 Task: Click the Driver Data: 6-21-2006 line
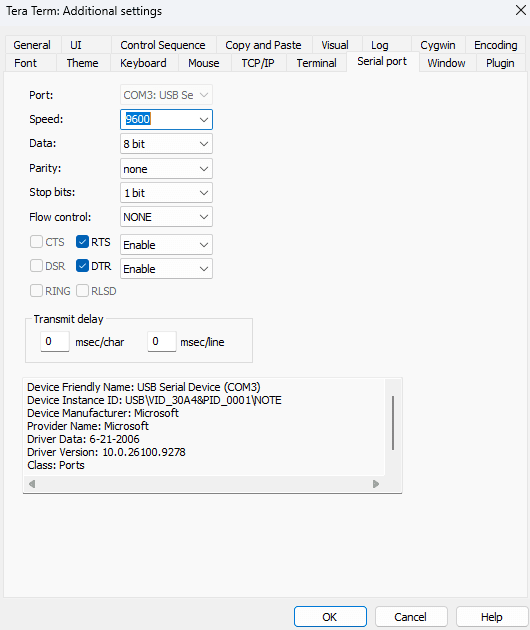pyautogui.click(x=83, y=439)
